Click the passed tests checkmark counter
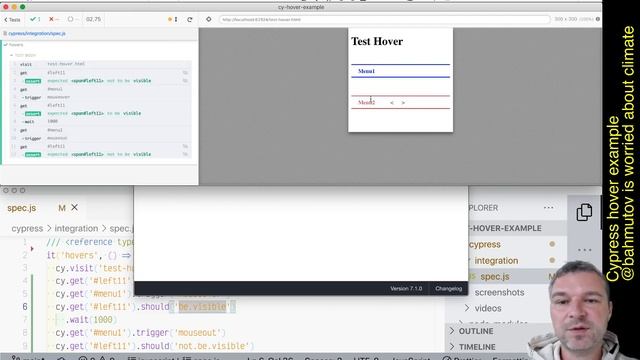The width and height of the screenshot is (640, 360). (35, 19)
